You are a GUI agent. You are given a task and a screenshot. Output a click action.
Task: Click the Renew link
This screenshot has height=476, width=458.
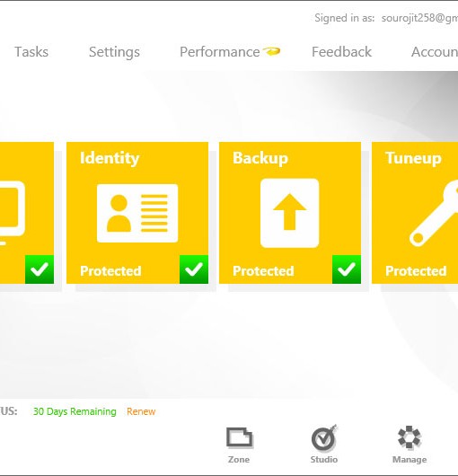coord(141,411)
